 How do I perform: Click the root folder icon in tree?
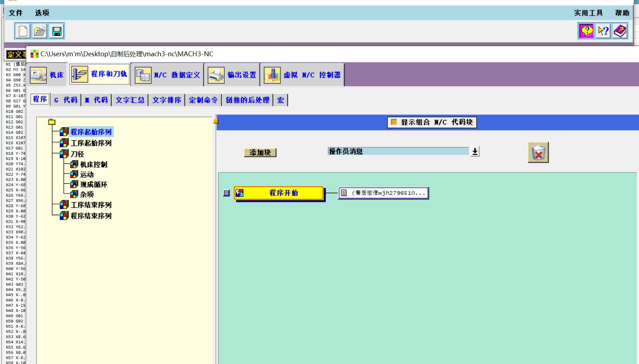click(52, 122)
